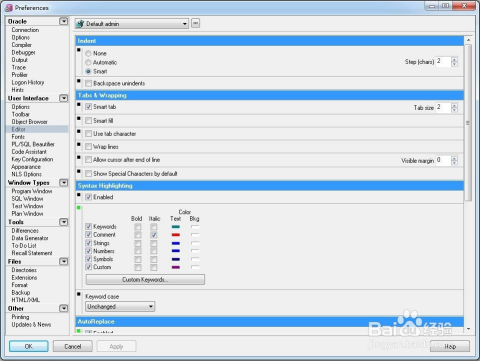This screenshot has height=361, width=480.
Task: Click the scrollbar down arrow in settings pane
Action: tap(468, 329)
